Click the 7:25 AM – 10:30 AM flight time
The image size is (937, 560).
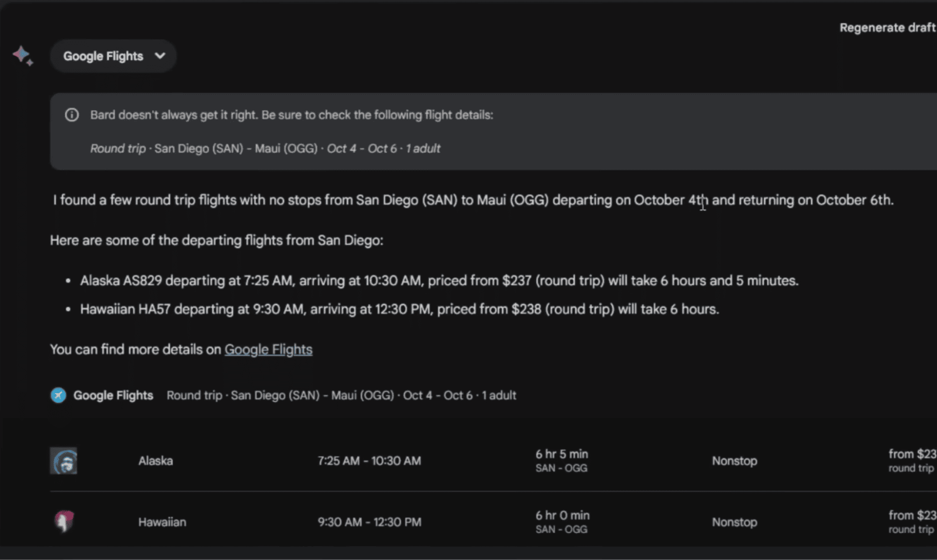[369, 461]
